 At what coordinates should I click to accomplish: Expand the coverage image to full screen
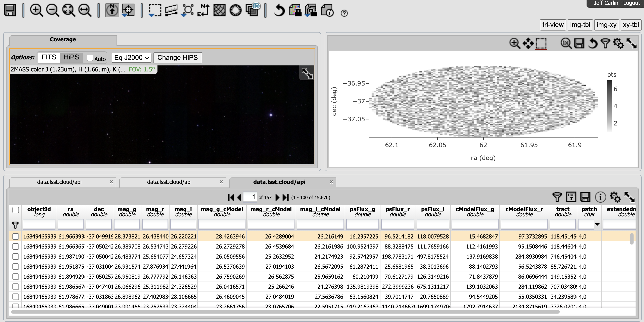tap(307, 73)
